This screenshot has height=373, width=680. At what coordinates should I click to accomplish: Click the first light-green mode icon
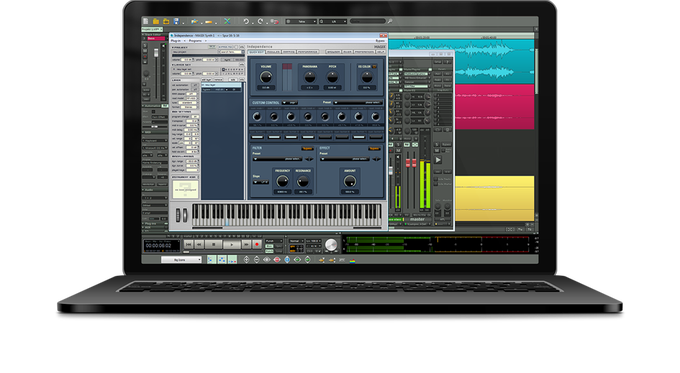211,260
